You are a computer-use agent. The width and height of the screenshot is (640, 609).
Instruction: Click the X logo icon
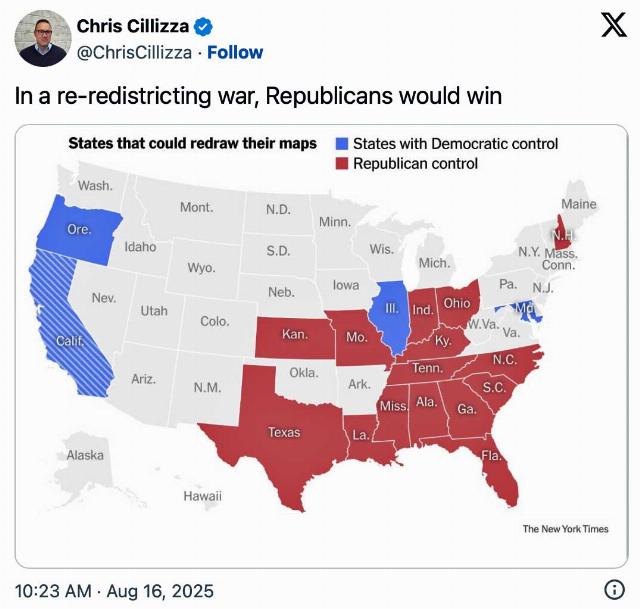tap(613, 25)
